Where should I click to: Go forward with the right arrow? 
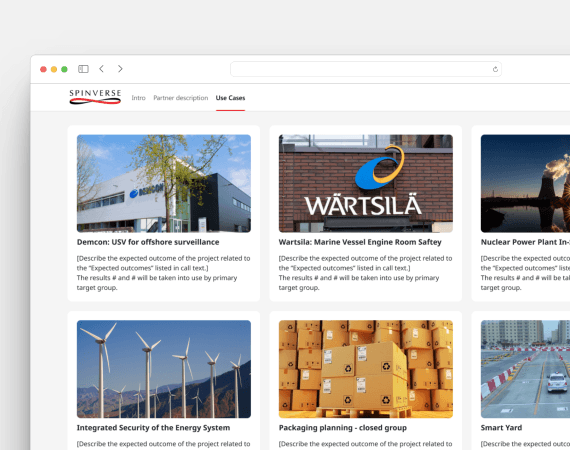tap(120, 69)
